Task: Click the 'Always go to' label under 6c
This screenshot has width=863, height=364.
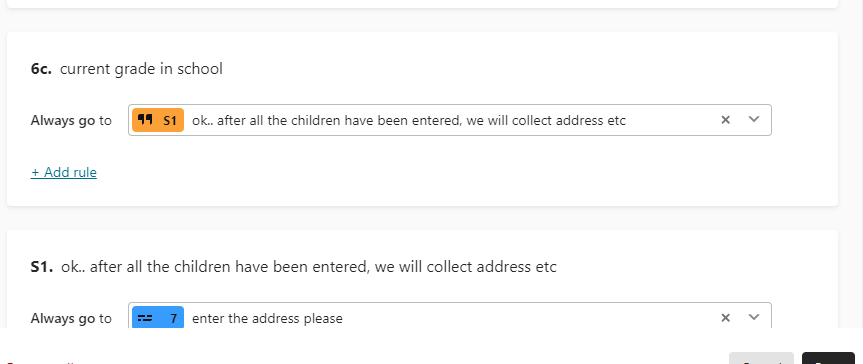Action: (71, 121)
